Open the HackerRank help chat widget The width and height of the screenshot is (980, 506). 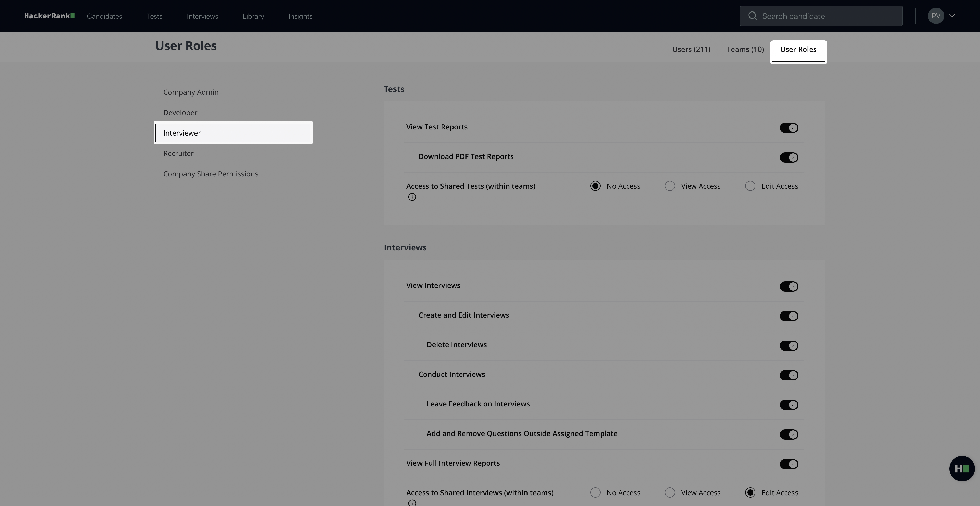961,469
